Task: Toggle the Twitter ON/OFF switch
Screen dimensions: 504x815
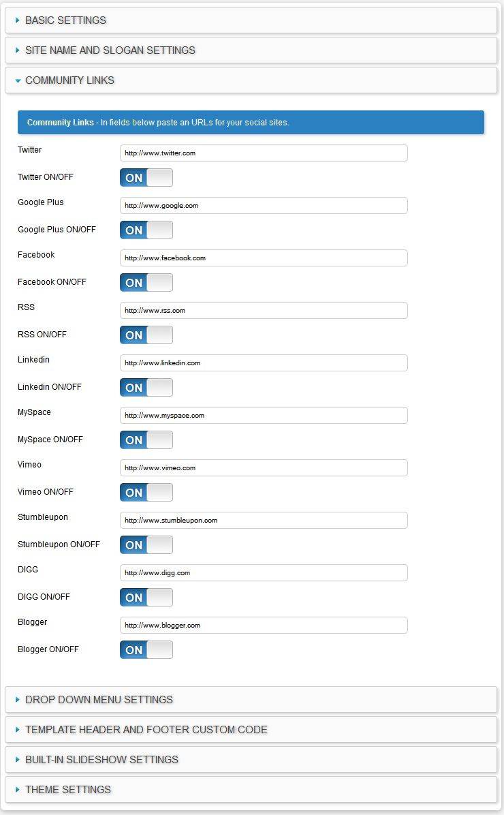Action: [x=146, y=178]
